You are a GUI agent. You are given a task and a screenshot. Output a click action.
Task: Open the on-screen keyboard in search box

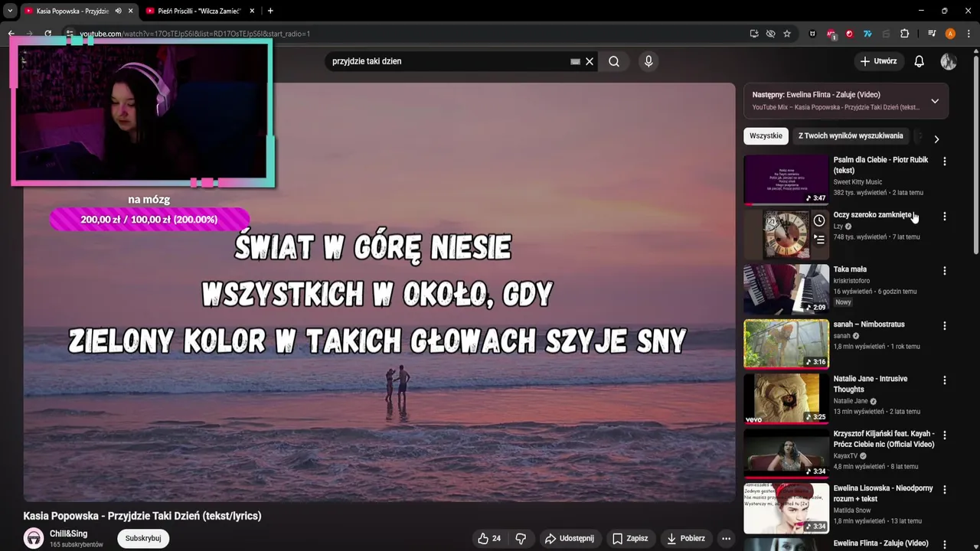click(x=575, y=61)
